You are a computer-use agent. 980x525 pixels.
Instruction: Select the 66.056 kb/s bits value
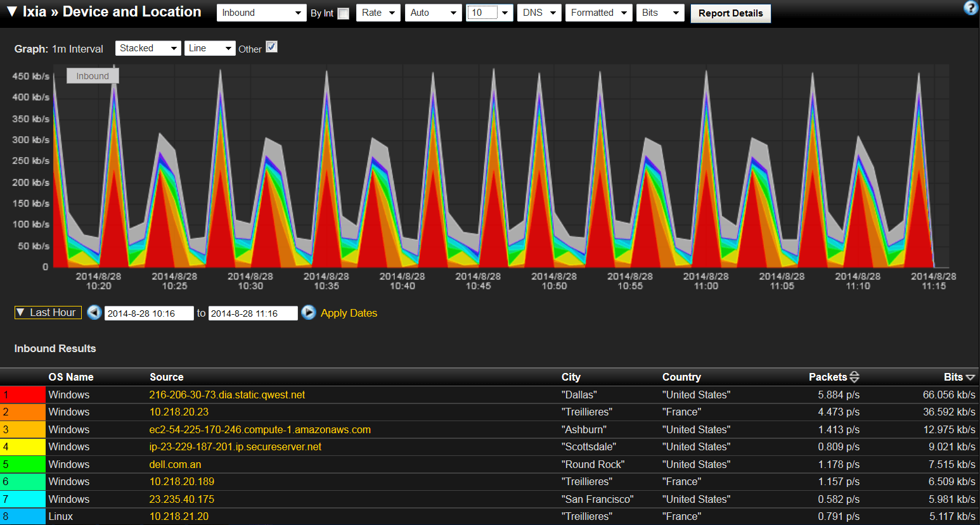coord(949,395)
